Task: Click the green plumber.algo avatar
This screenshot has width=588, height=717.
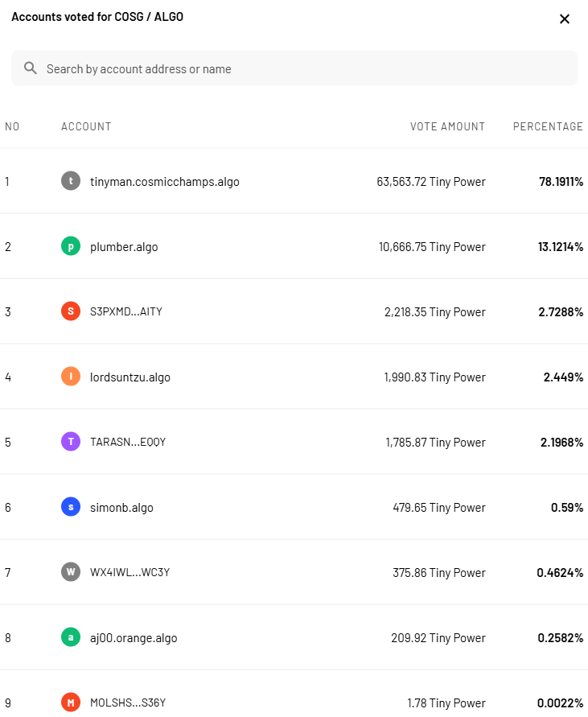Action: [x=71, y=246]
